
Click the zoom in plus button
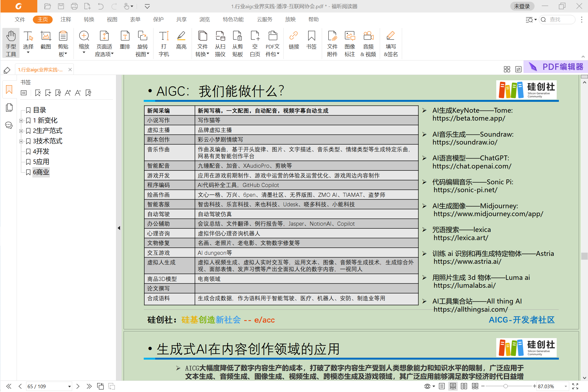[x=534, y=386]
